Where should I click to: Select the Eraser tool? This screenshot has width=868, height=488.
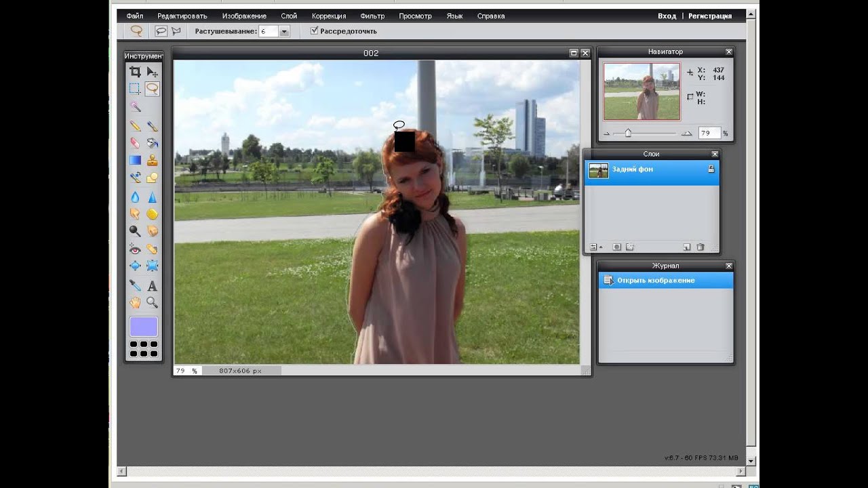coord(135,143)
